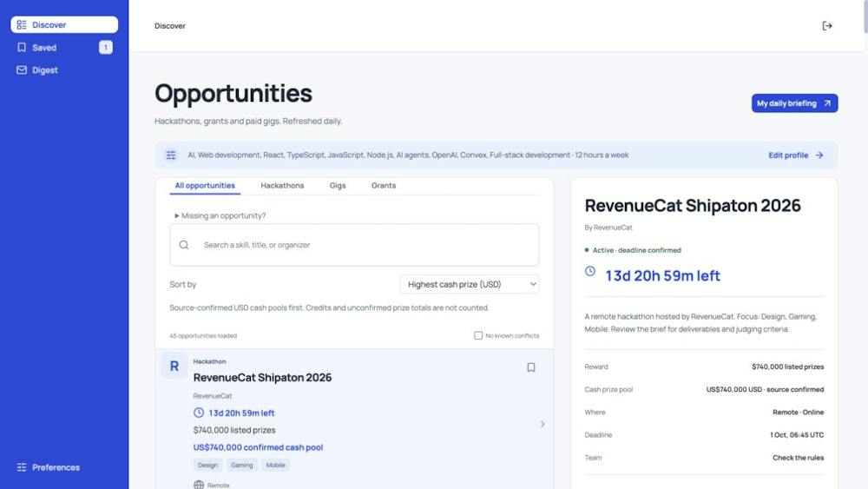Click the Preferences sliders icon

pos(22,467)
